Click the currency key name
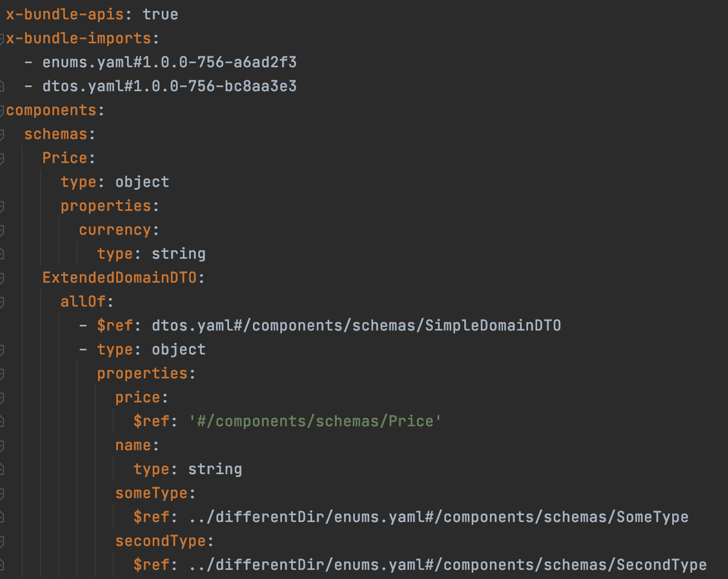 115,230
